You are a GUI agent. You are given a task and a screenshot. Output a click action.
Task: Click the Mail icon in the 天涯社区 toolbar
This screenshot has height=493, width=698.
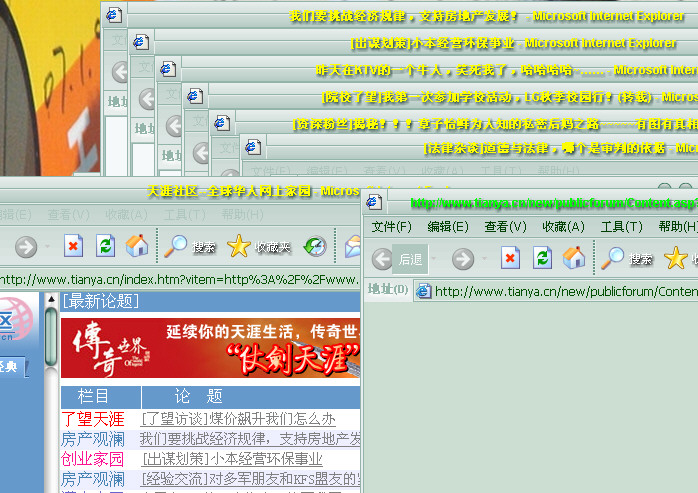pos(352,246)
